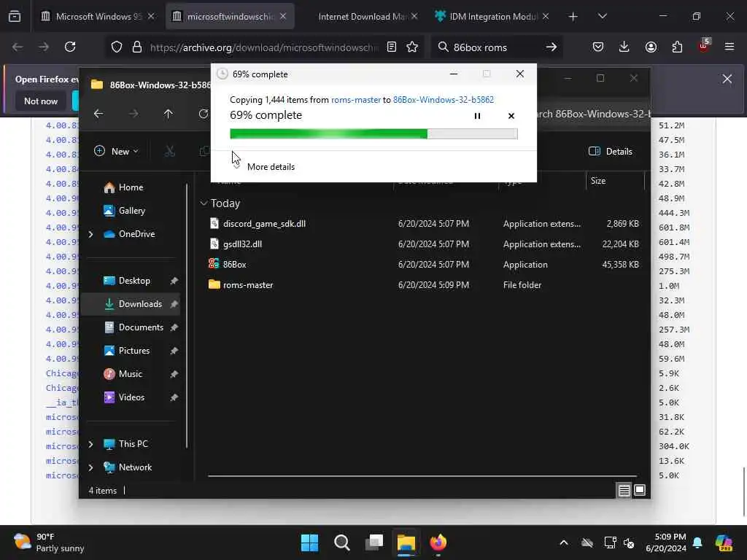Pause the file copy operation
This screenshot has width=747, height=560.
(x=477, y=116)
